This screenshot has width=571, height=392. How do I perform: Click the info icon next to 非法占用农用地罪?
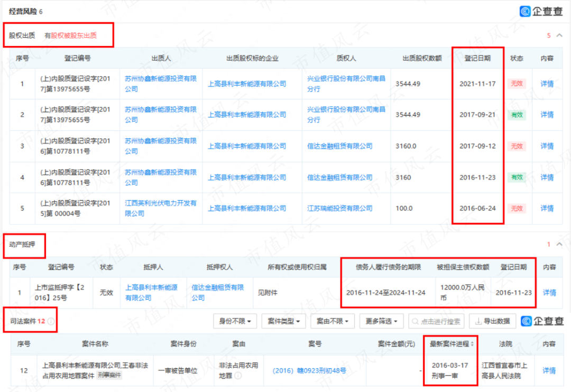[x=238, y=376]
